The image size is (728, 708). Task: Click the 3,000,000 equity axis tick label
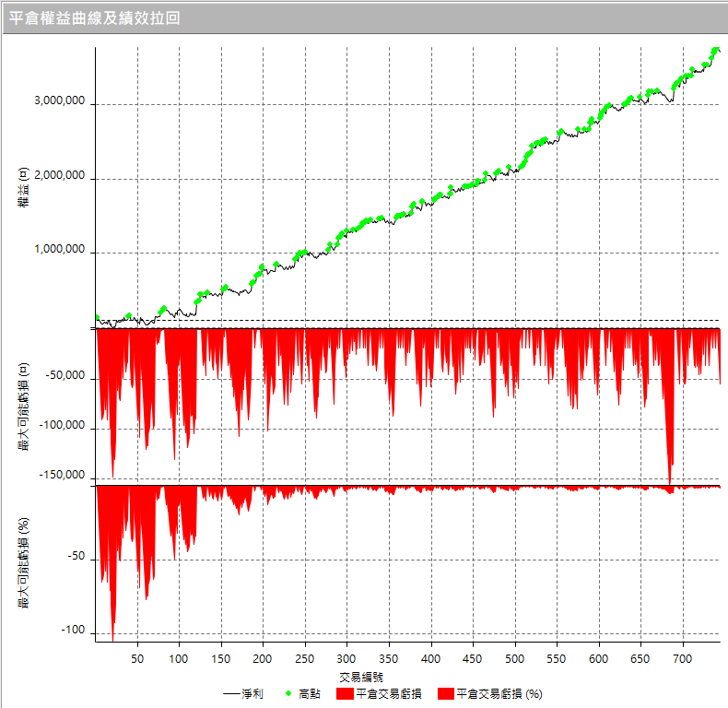click(x=60, y=102)
